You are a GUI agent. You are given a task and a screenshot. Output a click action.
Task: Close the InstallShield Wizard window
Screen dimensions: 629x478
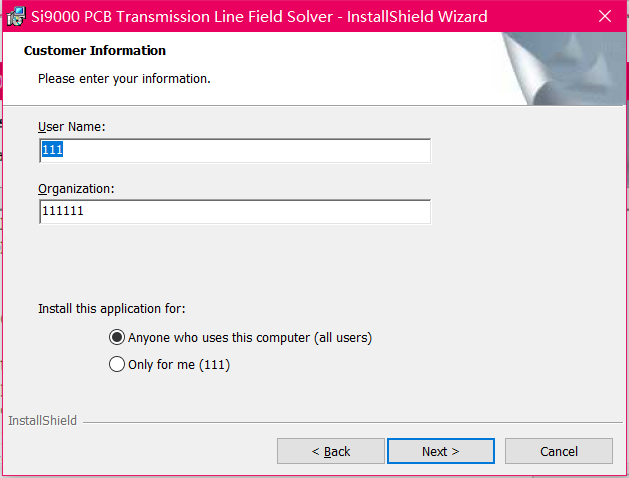(x=605, y=16)
